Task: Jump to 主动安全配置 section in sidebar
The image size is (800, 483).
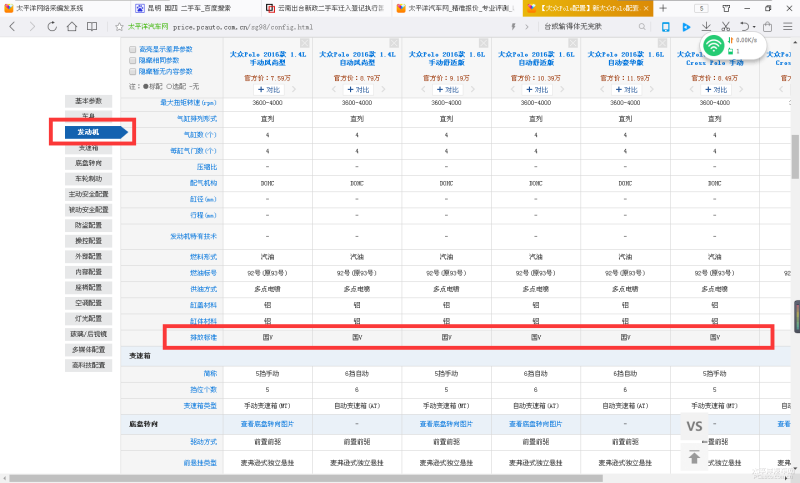Action: 88,194
